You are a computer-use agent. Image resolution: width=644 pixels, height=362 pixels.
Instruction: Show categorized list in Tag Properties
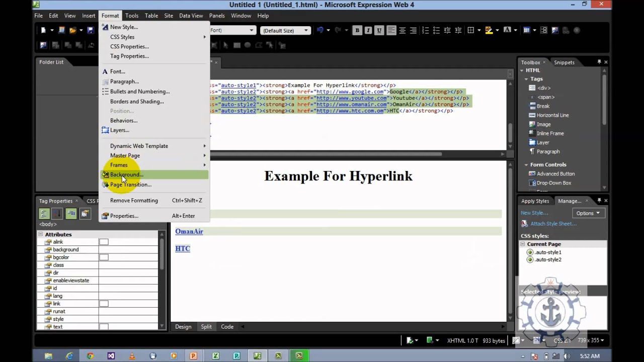pyautogui.click(x=44, y=214)
